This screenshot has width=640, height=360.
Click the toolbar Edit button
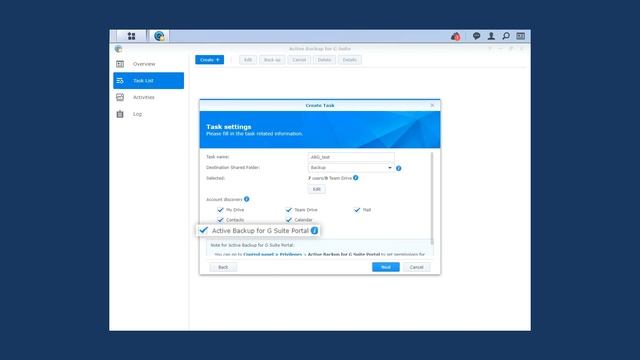(x=248, y=60)
